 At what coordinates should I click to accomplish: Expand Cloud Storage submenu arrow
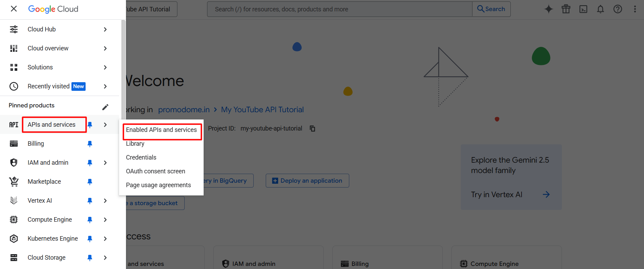click(x=105, y=258)
